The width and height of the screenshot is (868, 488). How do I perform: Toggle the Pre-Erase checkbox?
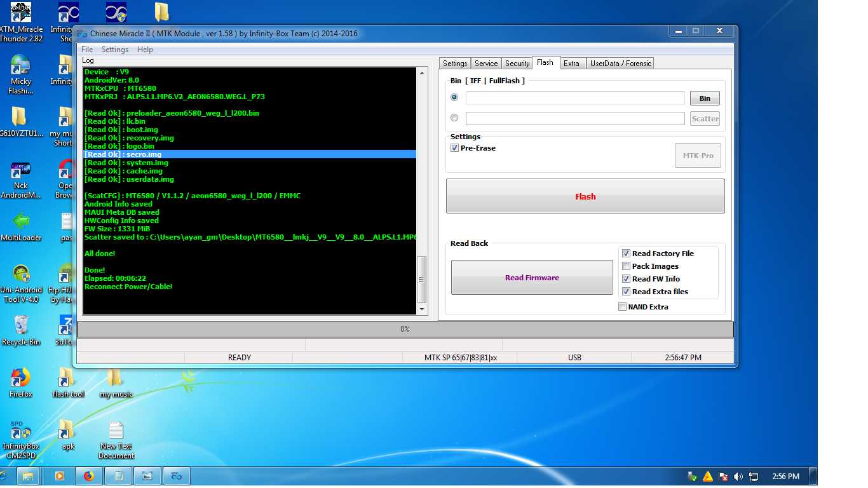point(454,148)
